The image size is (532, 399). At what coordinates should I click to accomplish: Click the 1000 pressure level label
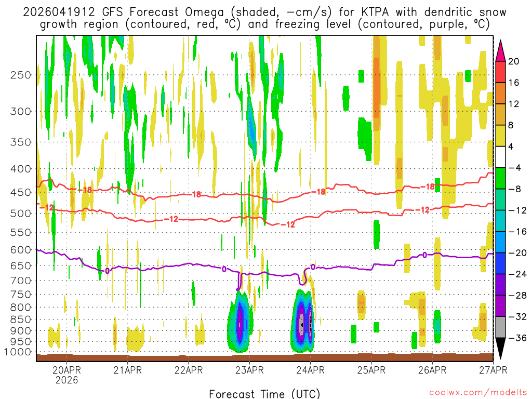[18, 352]
